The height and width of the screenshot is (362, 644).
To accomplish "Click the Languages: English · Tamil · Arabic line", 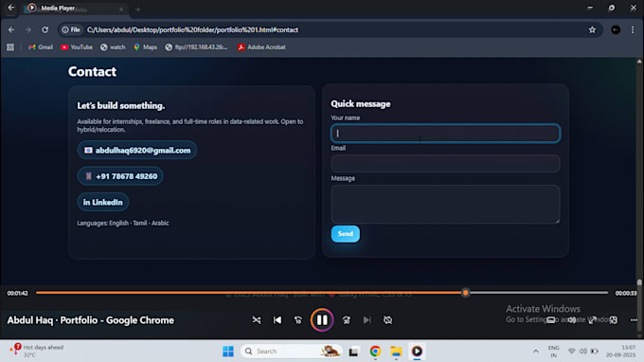I will (x=123, y=223).
